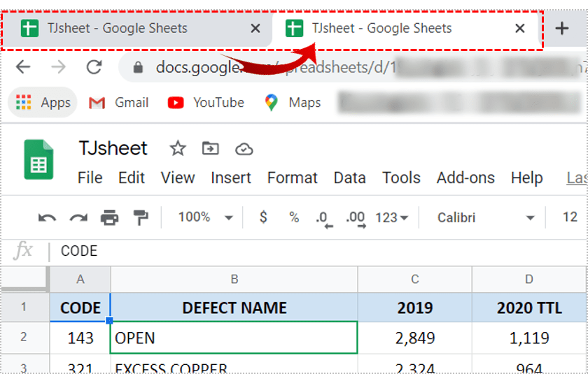Star the TJsheet document
Screen dimensions: 588x374
coord(178,148)
